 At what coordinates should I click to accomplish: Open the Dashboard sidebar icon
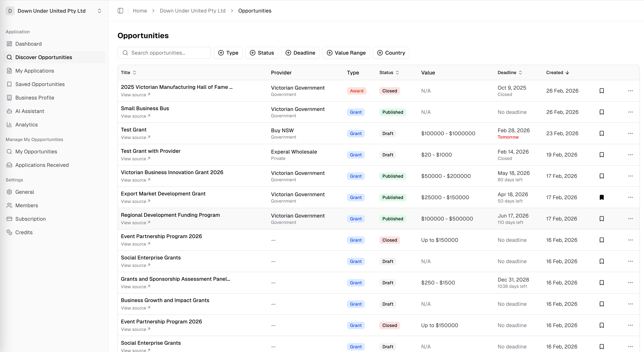[x=9, y=44]
